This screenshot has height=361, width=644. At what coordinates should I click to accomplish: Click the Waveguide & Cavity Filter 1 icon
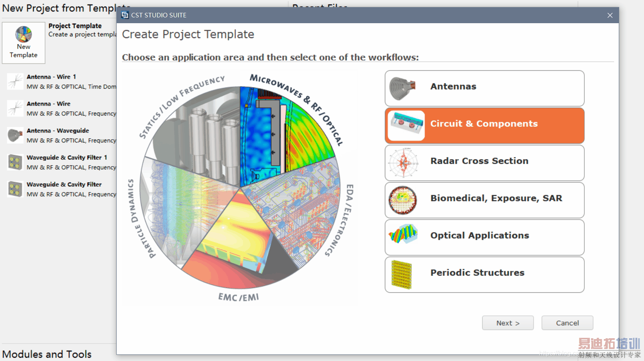click(15, 162)
